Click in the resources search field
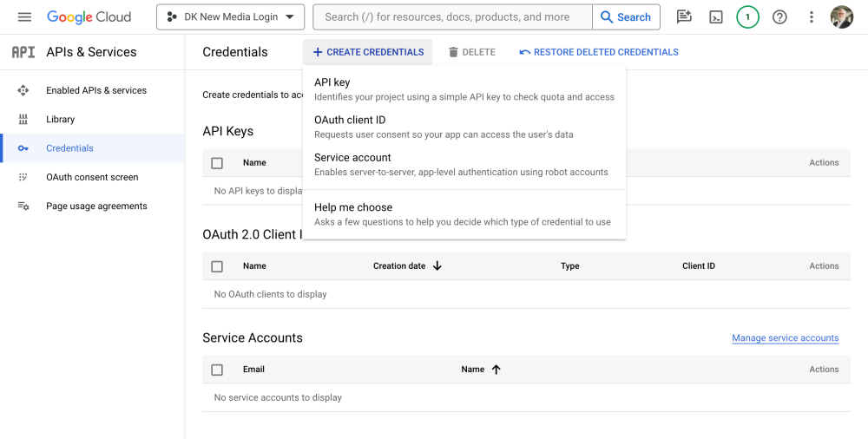 (x=452, y=17)
